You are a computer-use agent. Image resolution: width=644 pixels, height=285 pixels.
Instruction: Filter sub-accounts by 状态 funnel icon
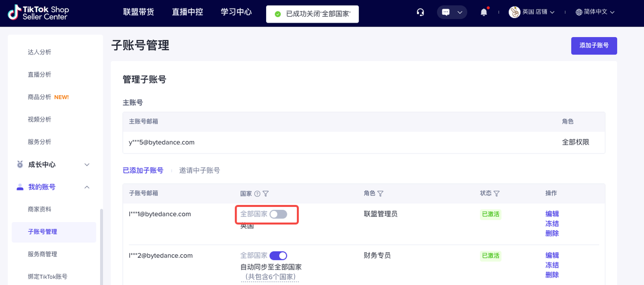coord(497,194)
